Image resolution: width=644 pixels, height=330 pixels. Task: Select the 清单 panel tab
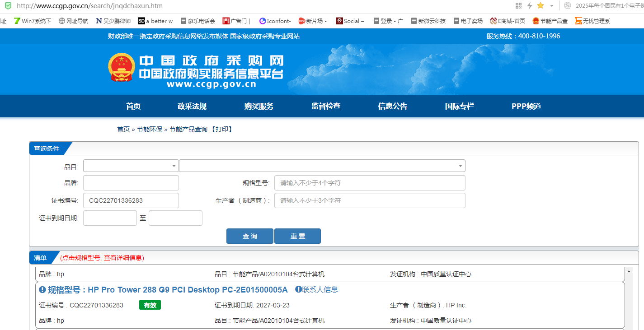click(41, 258)
